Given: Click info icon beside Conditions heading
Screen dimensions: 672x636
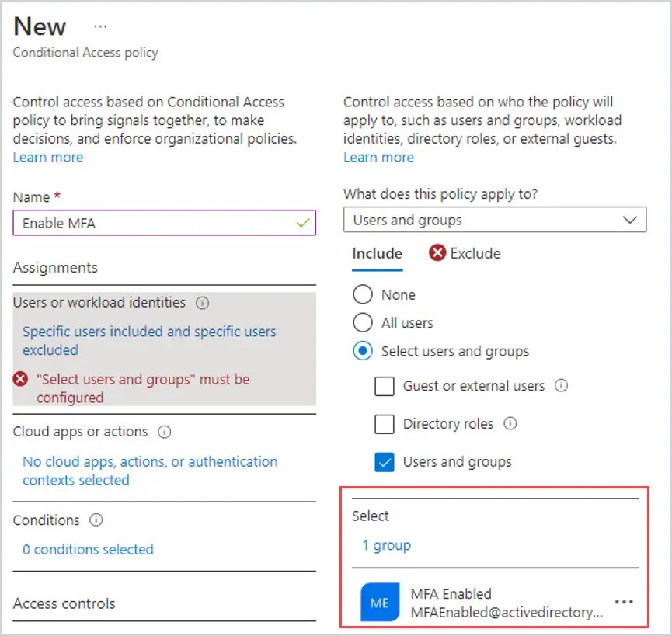Looking at the screenshot, I should 96,520.
